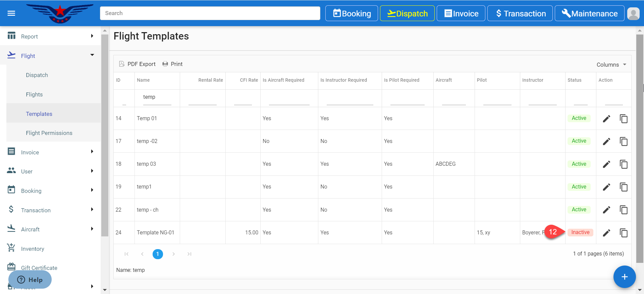This screenshot has height=294, width=644.
Task: Open the Columns dropdown
Action: (611, 65)
